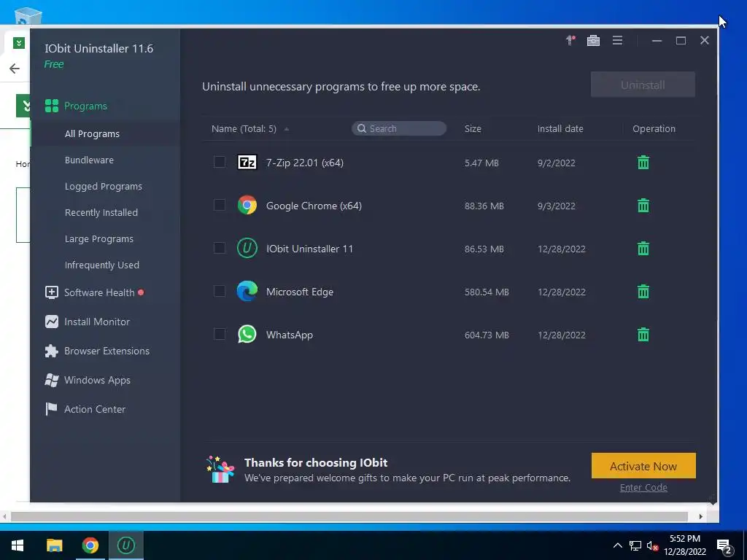This screenshot has width=747, height=560.
Task: Check the IObit Uninstaller 11 checkbox
Action: pyautogui.click(x=219, y=248)
